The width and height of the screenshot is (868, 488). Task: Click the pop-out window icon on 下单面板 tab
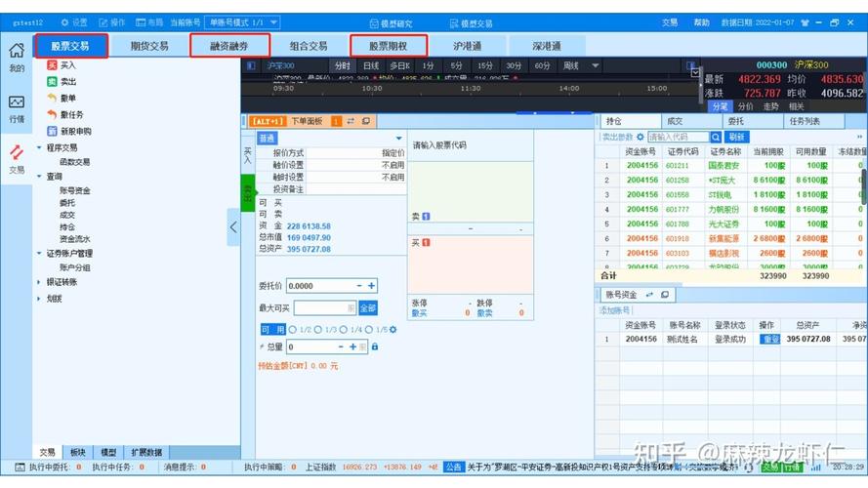[366, 121]
